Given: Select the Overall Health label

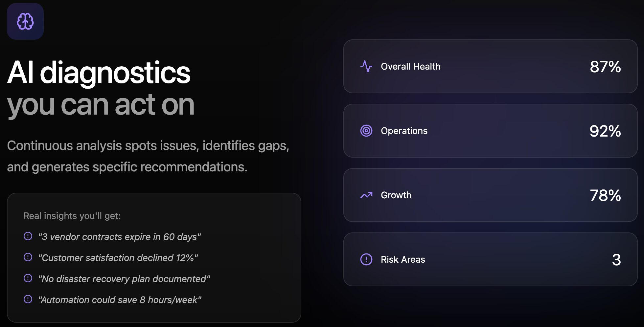Looking at the screenshot, I should [410, 66].
